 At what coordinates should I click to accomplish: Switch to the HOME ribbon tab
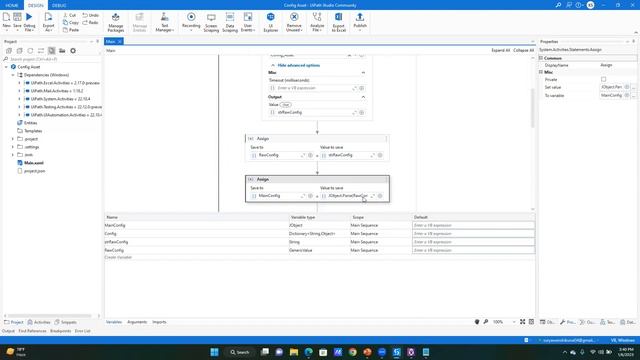click(12, 5)
